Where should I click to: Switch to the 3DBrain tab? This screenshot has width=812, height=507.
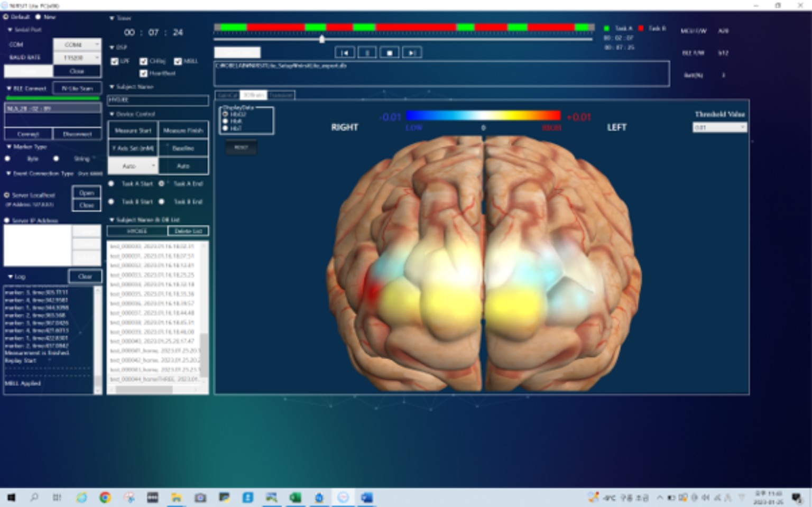coord(254,95)
